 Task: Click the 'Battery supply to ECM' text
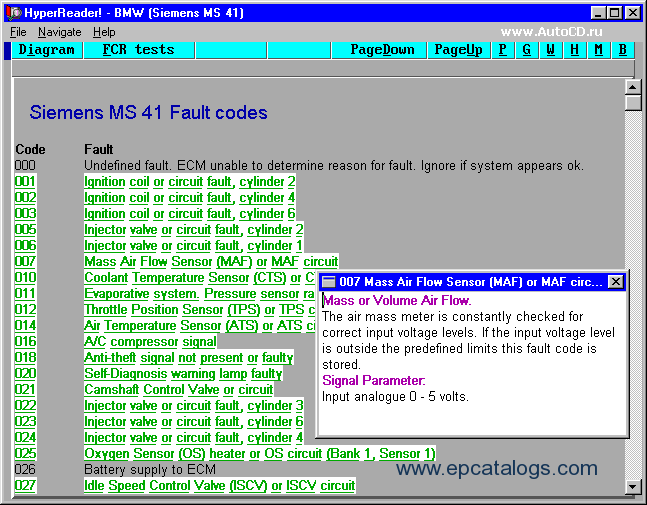coord(150,470)
